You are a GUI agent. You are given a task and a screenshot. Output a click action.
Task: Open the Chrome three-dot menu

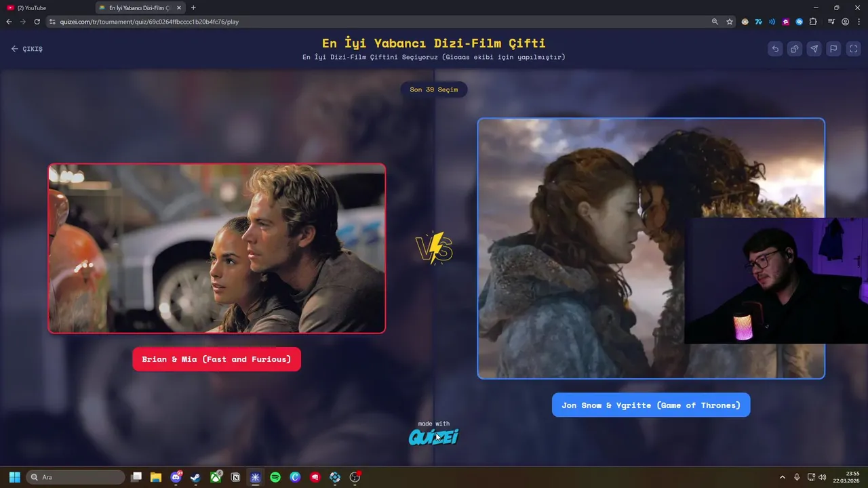[859, 22]
